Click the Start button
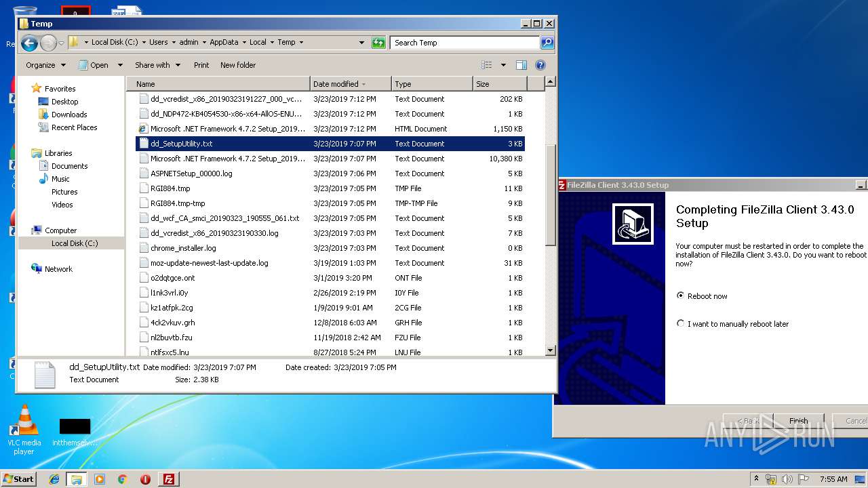The width and height of the screenshot is (868, 488). point(19,479)
